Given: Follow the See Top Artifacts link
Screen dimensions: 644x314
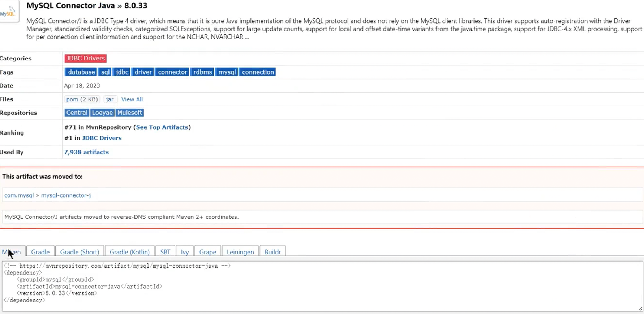Looking at the screenshot, I should click(x=162, y=127).
